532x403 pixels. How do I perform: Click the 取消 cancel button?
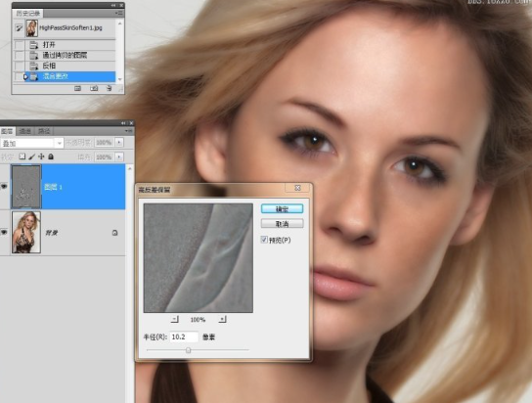click(x=282, y=224)
